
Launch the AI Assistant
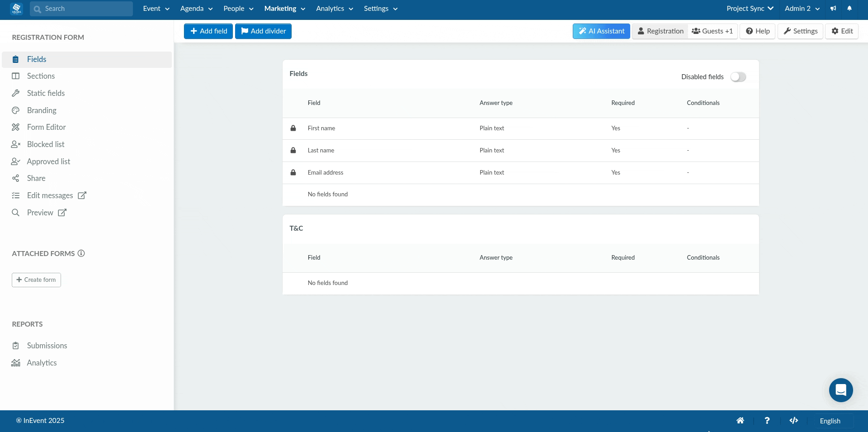(x=601, y=31)
